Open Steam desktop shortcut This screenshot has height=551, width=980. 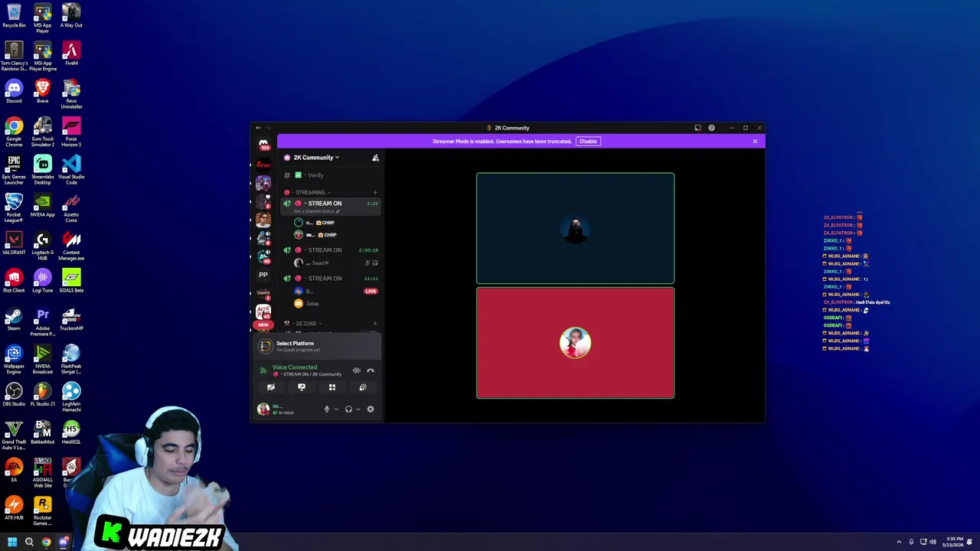14,318
